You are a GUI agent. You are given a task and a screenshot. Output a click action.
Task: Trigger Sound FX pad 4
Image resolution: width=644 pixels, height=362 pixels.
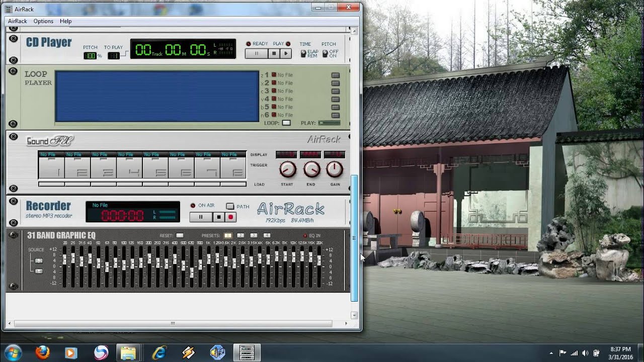coord(129,167)
